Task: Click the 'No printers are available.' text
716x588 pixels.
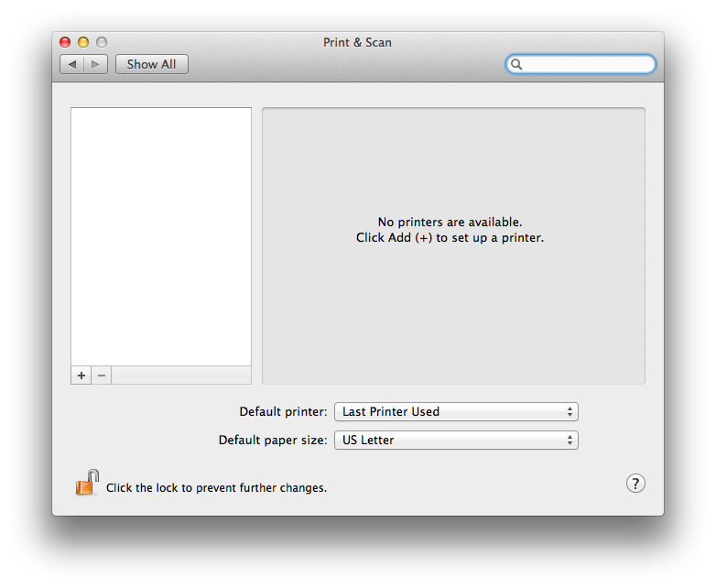Action: coord(450,222)
